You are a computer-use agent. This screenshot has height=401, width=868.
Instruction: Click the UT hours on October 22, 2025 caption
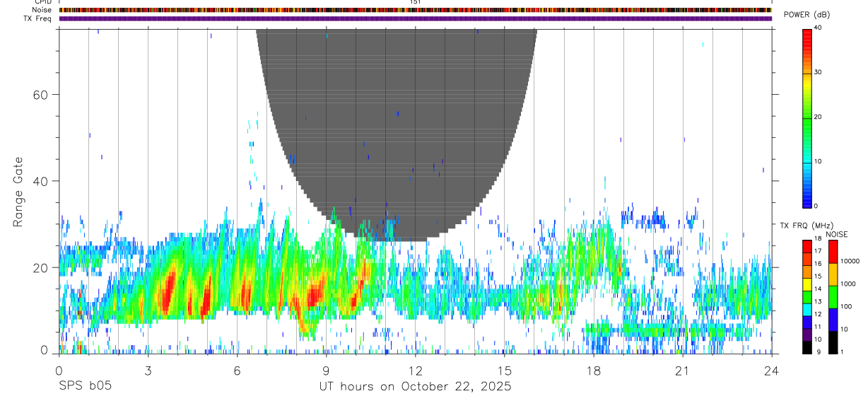(x=414, y=386)
